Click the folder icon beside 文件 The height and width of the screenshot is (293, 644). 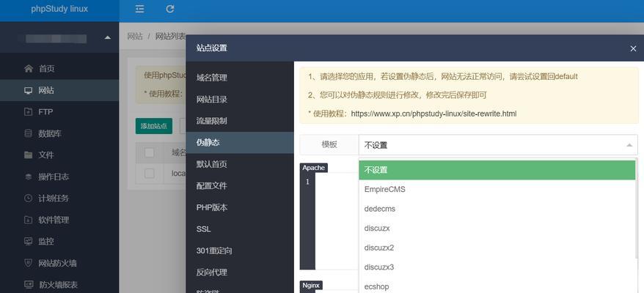pyautogui.click(x=29, y=155)
